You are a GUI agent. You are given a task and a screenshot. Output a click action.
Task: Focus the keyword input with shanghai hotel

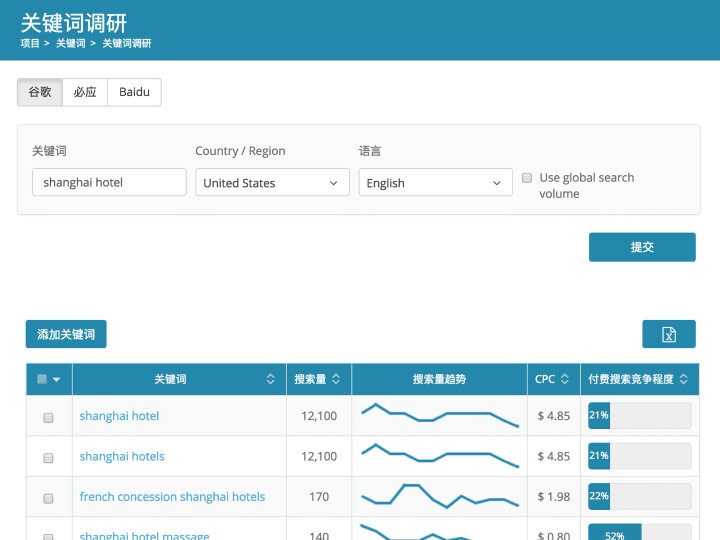pyautogui.click(x=109, y=182)
